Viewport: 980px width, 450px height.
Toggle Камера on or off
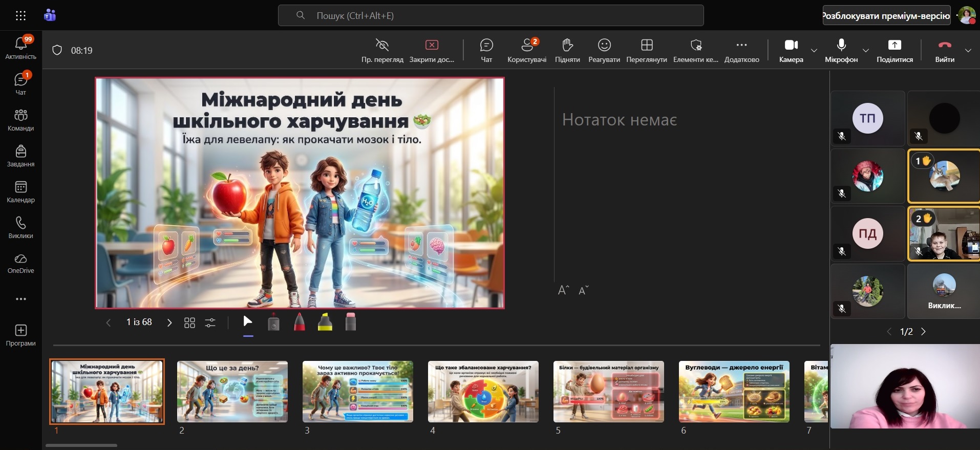coord(791,50)
